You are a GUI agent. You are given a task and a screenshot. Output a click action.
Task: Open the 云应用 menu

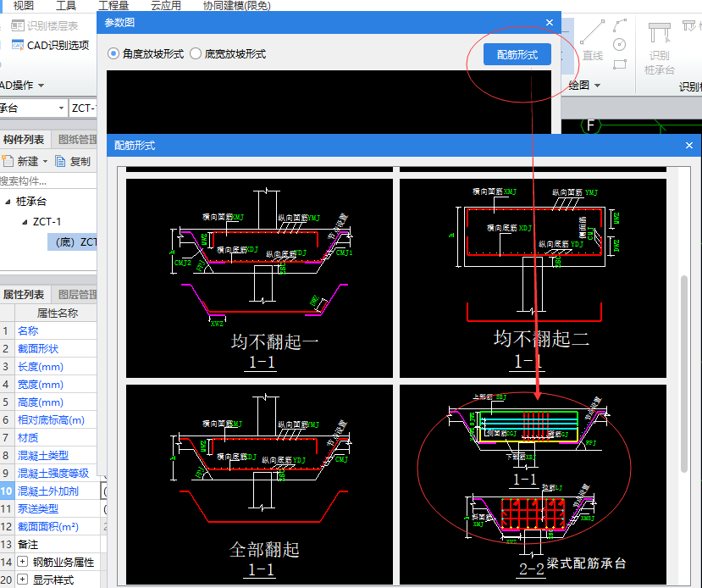tap(166, 5)
